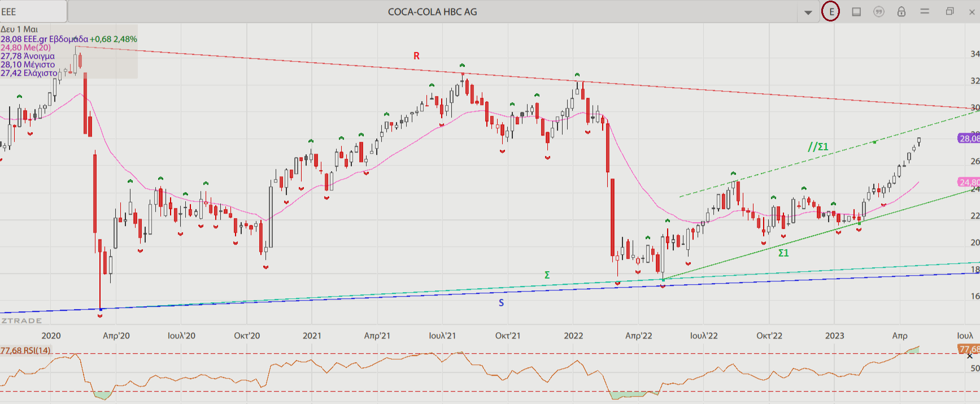Click the Δευ 1 Μαι date label

(19, 29)
